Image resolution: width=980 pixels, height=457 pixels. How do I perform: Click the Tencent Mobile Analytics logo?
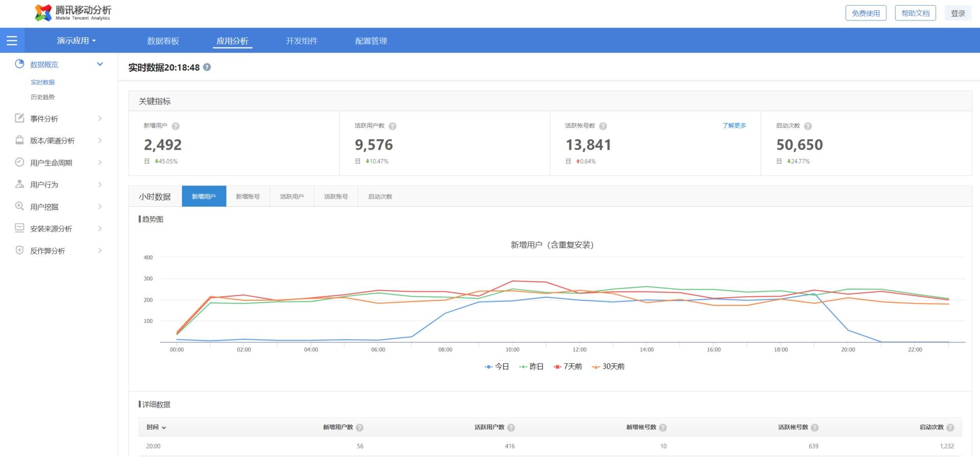point(72,13)
